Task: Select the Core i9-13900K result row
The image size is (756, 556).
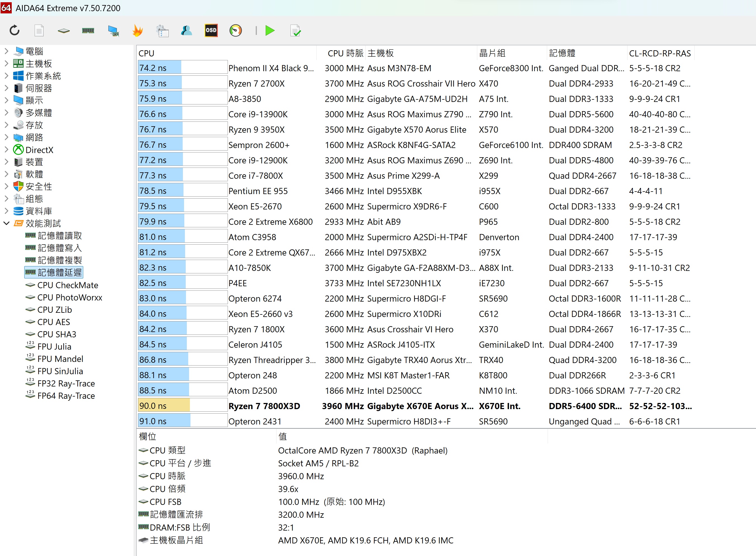Action: (x=415, y=114)
